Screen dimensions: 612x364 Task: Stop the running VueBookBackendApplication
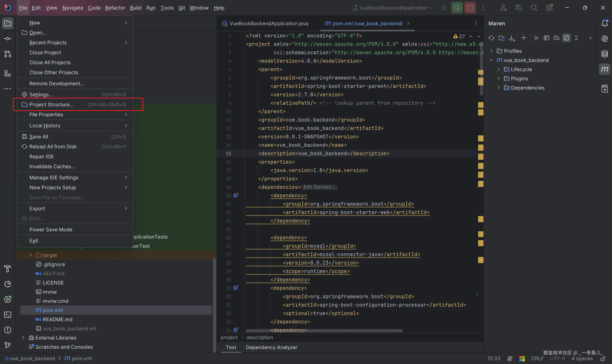tap(470, 8)
